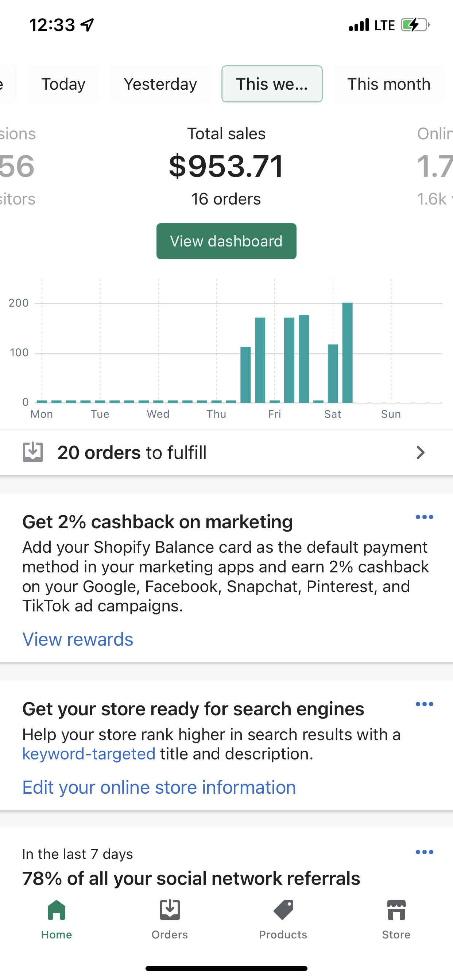Select the Yesterday date filter
The width and height of the screenshot is (453, 980).
(160, 84)
